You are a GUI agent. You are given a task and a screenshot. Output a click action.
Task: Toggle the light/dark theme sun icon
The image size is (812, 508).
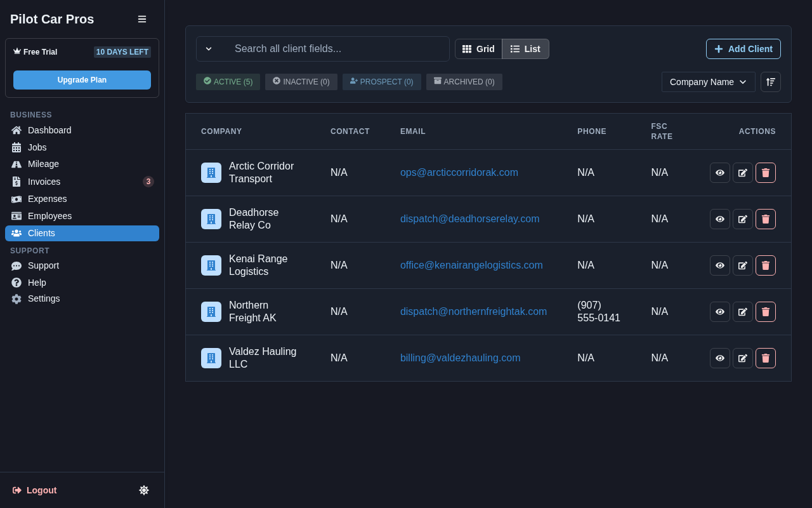[144, 490]
